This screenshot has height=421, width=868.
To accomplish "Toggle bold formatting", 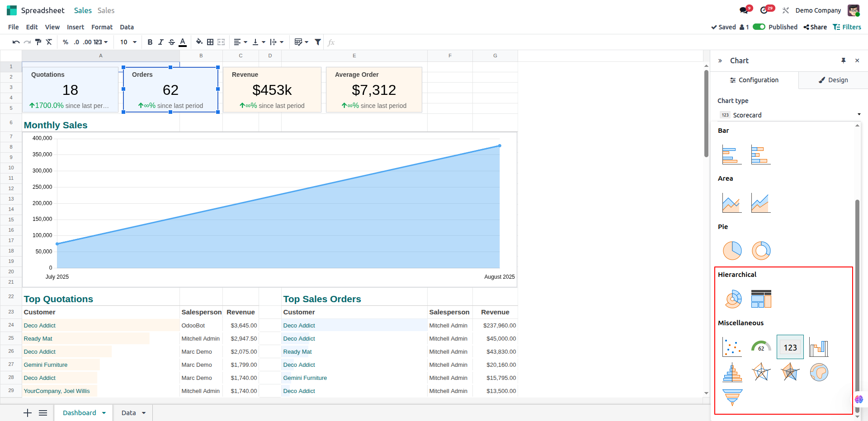I will click(x=150, y=42).
